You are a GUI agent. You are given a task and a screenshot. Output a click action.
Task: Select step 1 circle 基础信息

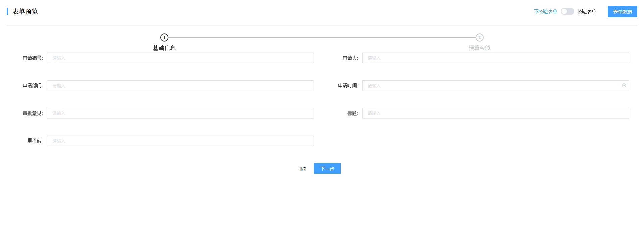[x=164, y=37]
